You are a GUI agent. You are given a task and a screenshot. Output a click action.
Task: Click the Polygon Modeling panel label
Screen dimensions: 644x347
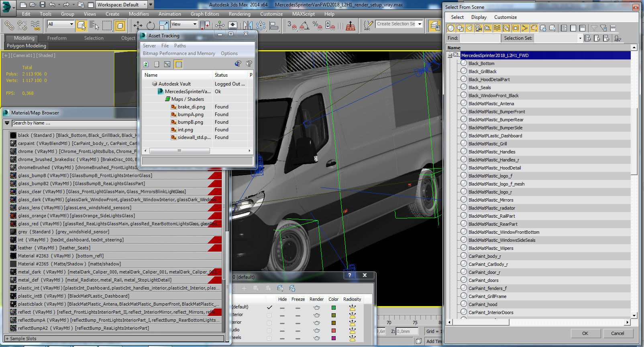[26, 46]
